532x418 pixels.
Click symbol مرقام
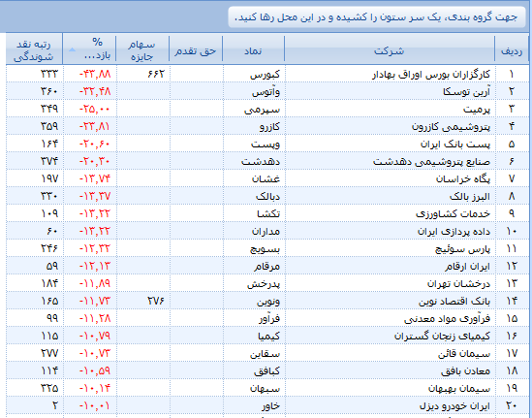click(x=267, y=266)
